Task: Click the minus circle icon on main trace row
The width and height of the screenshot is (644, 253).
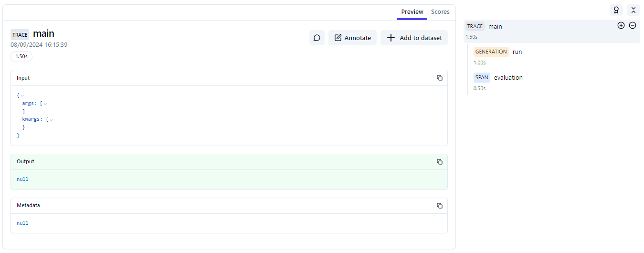Action: [x=632, y=25]
